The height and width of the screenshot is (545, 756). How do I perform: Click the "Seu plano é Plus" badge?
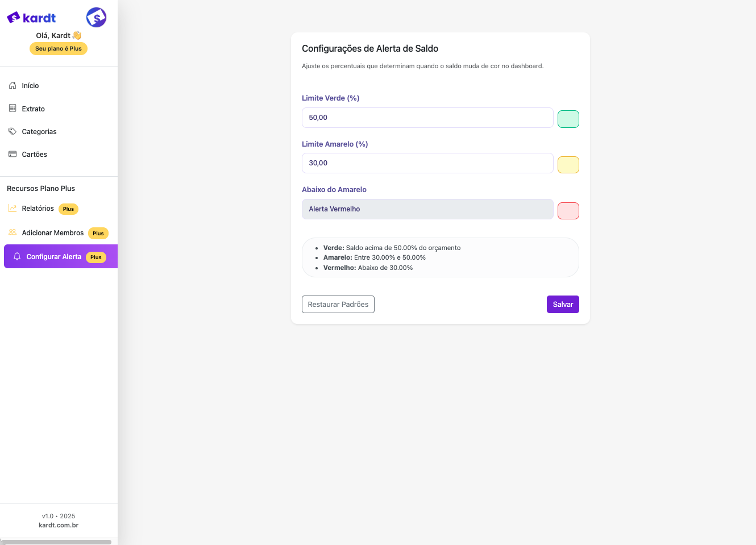[x=59, y=49]
